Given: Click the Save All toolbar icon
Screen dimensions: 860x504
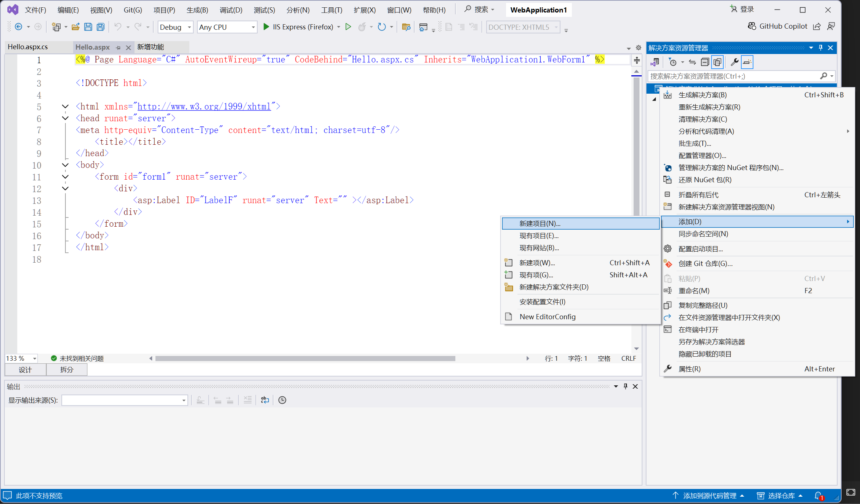Looking at the screenshot, I should [100, 27].
